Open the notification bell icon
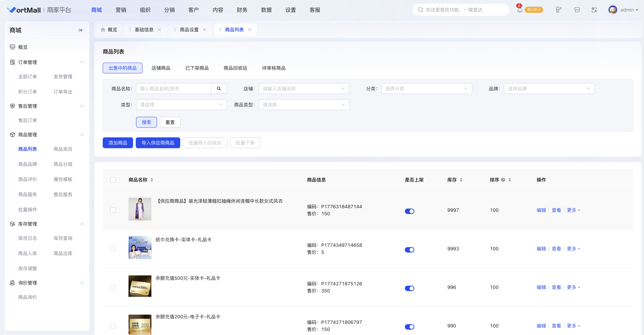 click(x=520, y=10)
